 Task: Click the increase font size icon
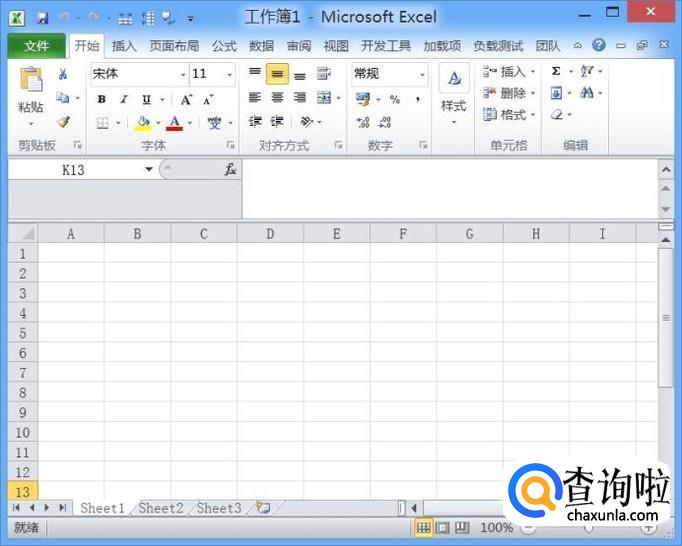pos(187,99)
